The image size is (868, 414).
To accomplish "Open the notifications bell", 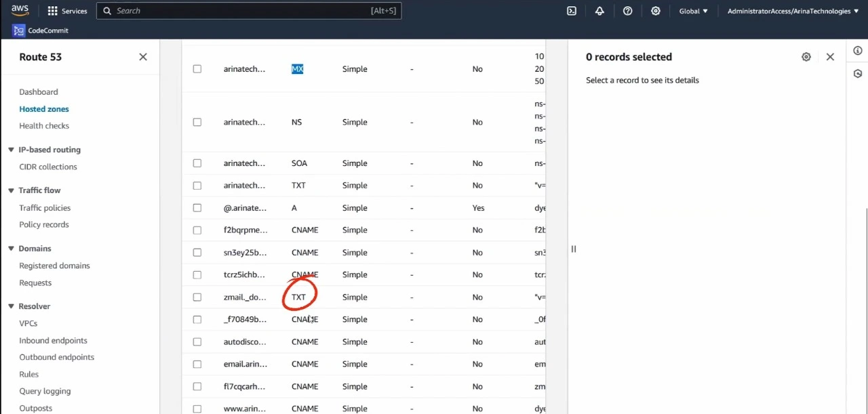I will pyautogui.click(x=599, y=11).
